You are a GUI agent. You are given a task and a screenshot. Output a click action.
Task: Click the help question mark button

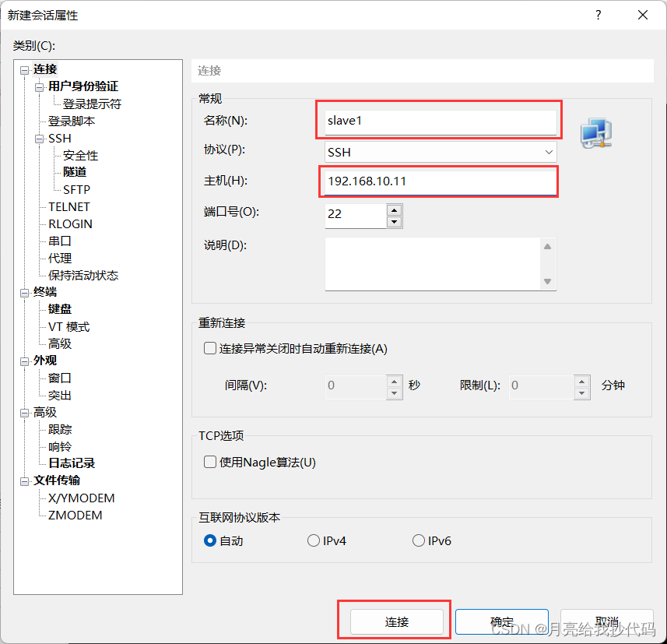(599, 16)
